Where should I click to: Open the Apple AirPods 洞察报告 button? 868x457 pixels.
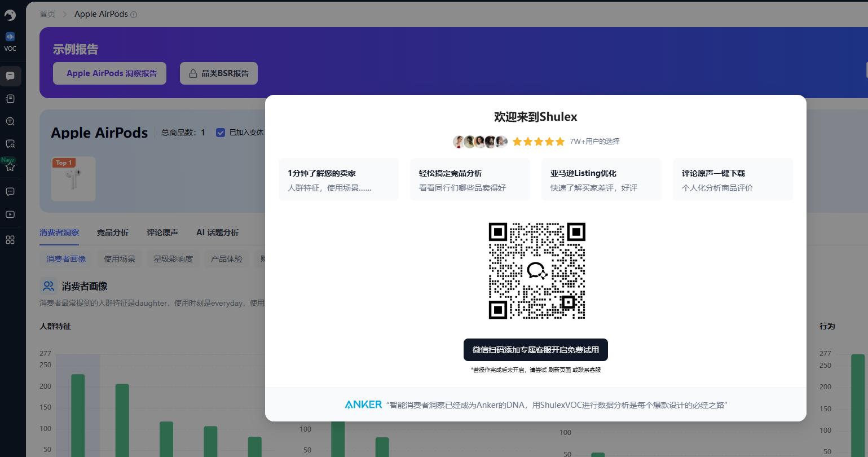coord(109,73)
